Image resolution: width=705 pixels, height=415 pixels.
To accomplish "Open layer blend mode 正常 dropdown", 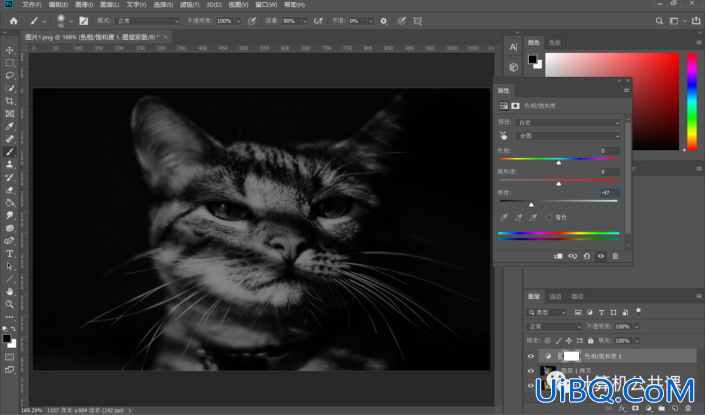I will (554, 326).
